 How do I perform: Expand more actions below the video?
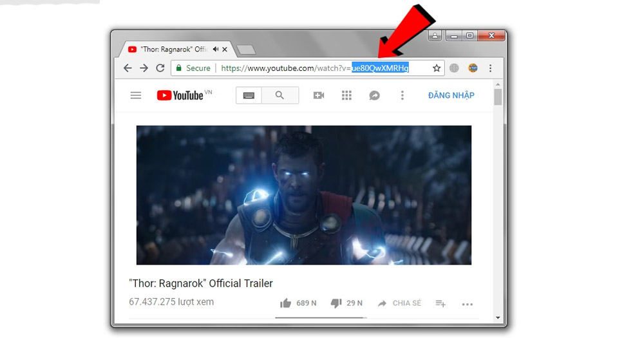pyautogui.click(x=468, y=304)
